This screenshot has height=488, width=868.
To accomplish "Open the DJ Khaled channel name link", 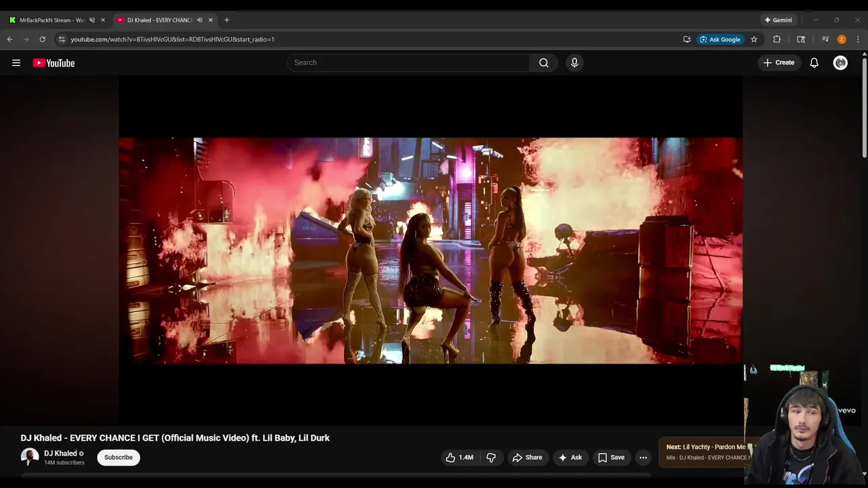I will coord(60,453).
